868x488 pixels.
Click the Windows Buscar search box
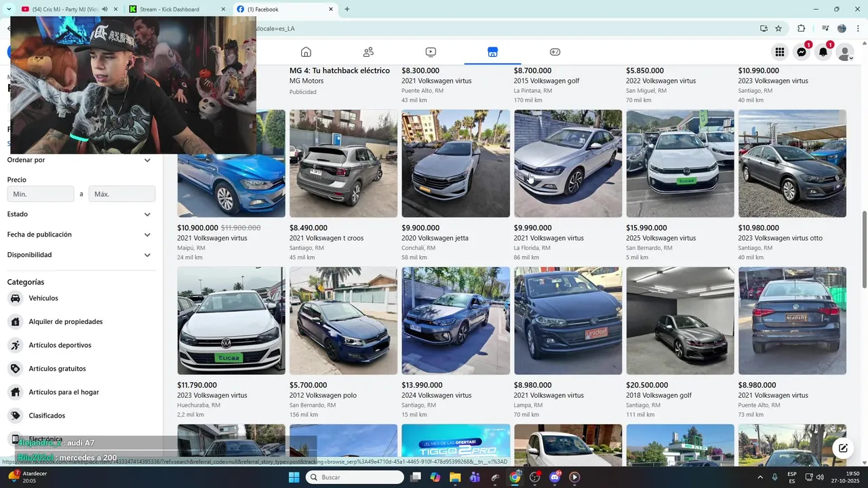(x=354, y=477)
